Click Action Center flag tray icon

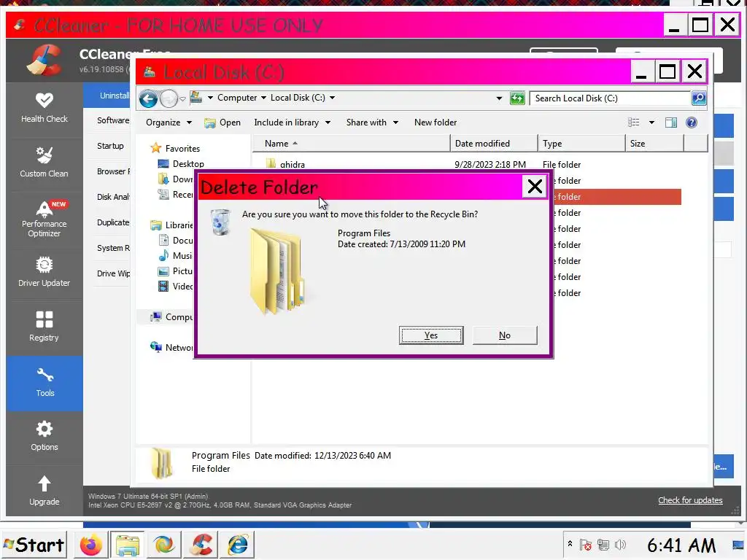(x=586, y=545)
